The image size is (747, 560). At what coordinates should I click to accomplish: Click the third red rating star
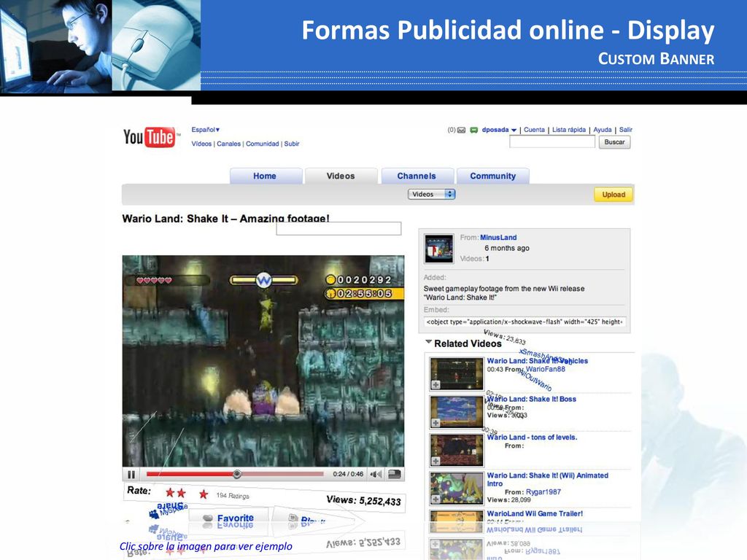204,494
